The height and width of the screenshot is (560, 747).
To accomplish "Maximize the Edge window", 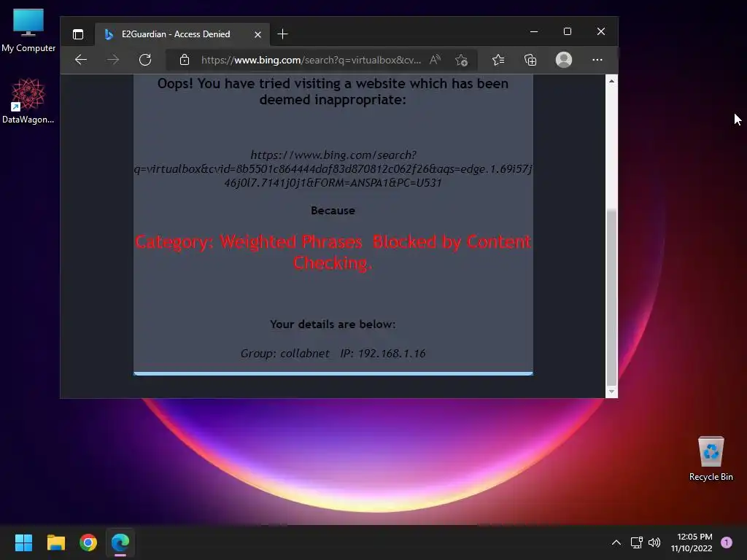I will click(568, 31).
